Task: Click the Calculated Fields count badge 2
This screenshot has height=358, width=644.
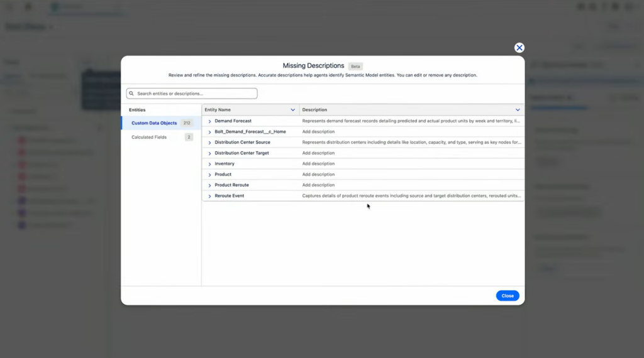Action: (x=189, y=137)
